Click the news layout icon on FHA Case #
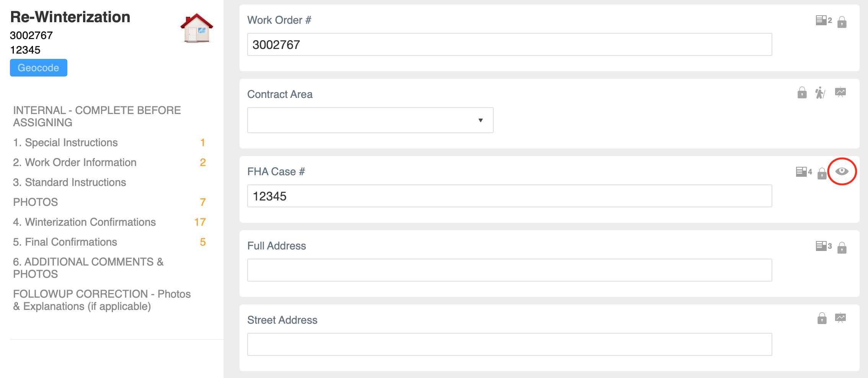868x378 pixels. 801,172
